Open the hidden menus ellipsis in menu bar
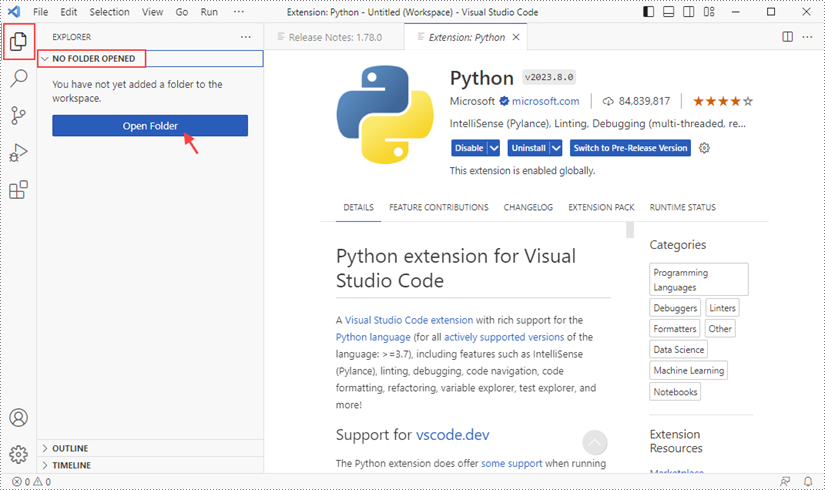Image resolution: width=825 pixels, height=490 pixels. point(238,12)
